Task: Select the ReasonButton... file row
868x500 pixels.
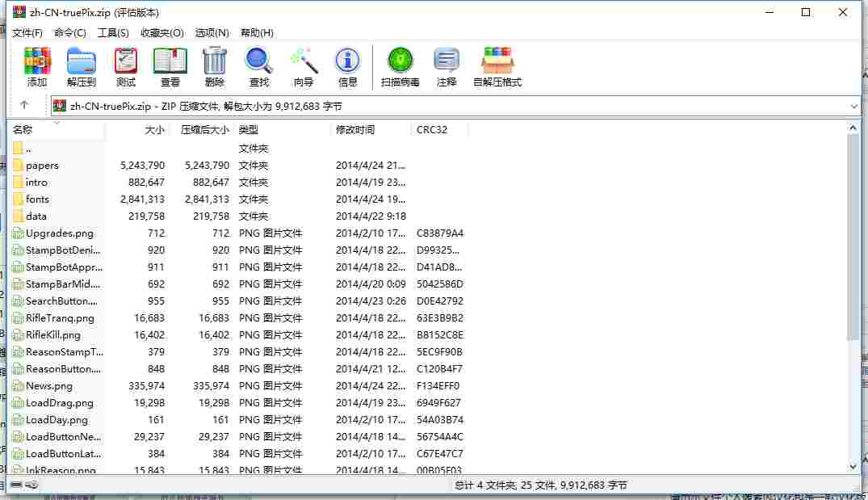Action: point(238,369)
